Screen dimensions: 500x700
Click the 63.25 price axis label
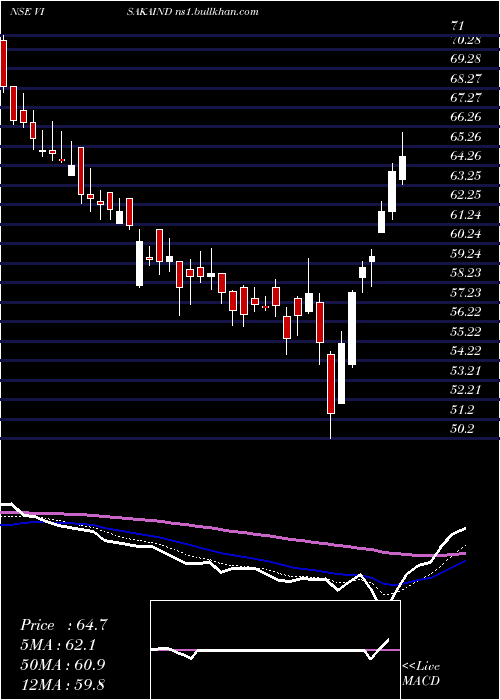[x=466, y=175]
